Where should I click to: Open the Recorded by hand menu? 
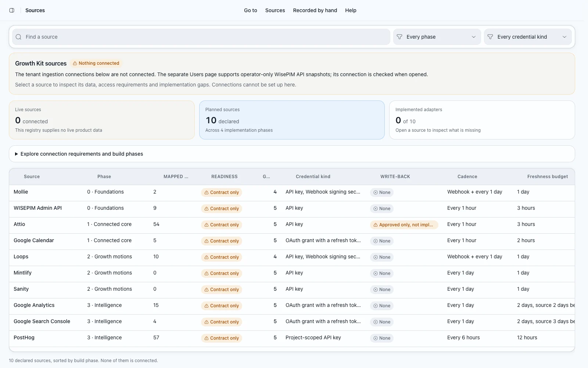tap(315, 10)
